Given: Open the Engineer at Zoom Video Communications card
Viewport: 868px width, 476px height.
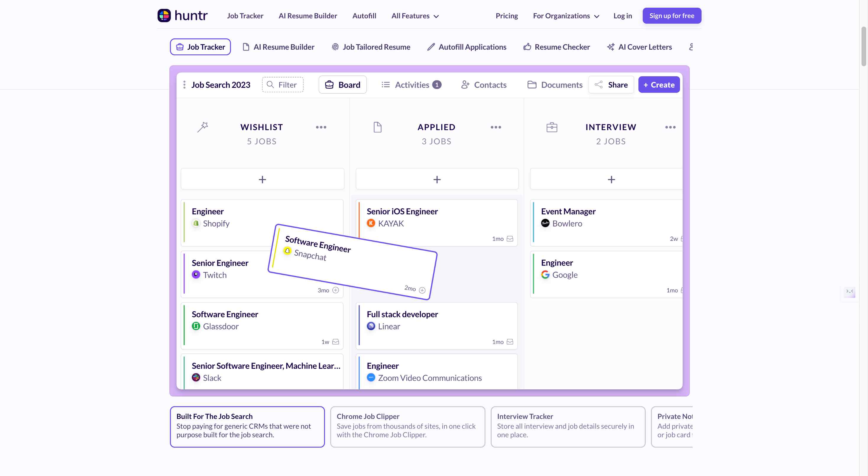Looking at the screenshot, I should coord(437,371).
